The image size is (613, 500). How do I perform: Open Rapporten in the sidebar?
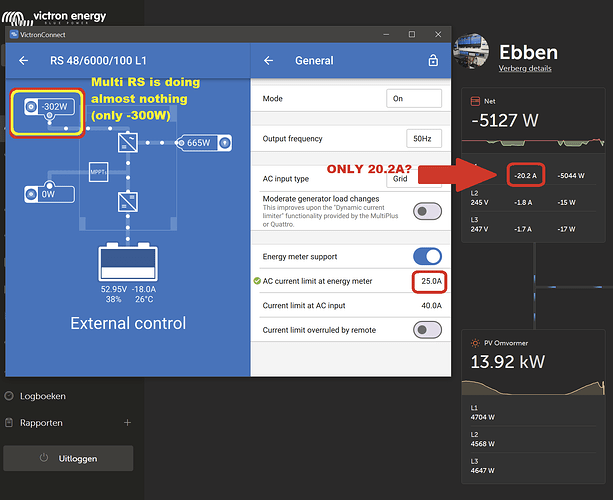[41, 423]
